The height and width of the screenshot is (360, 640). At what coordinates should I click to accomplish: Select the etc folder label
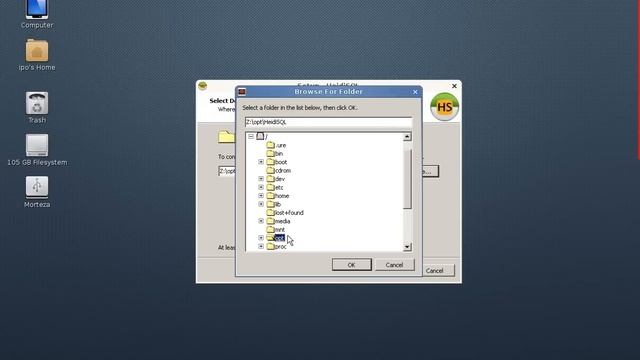279,187
